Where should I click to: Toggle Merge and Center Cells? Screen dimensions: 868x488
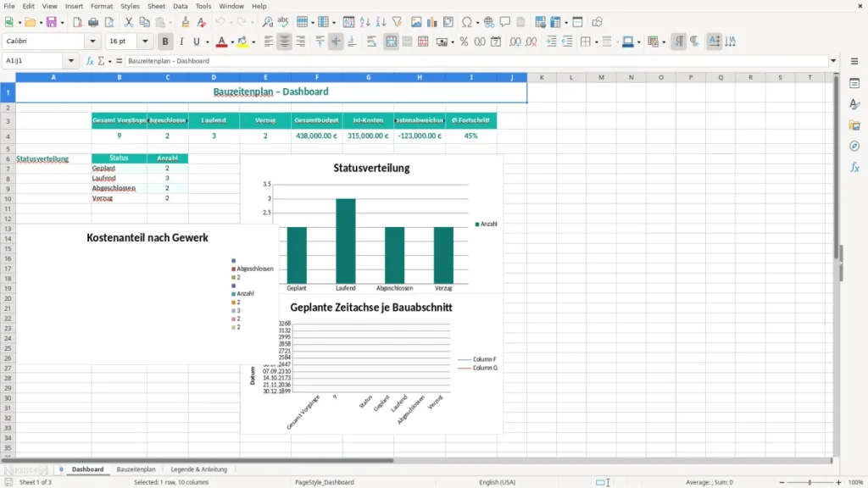tap(391, 42)
